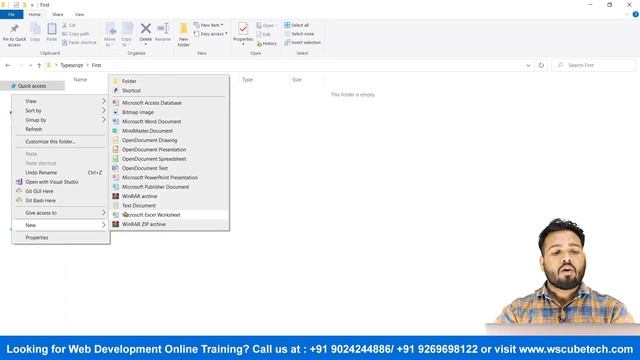Click Open with Visual Studio

pyautogui.click(x=61, y=182)
